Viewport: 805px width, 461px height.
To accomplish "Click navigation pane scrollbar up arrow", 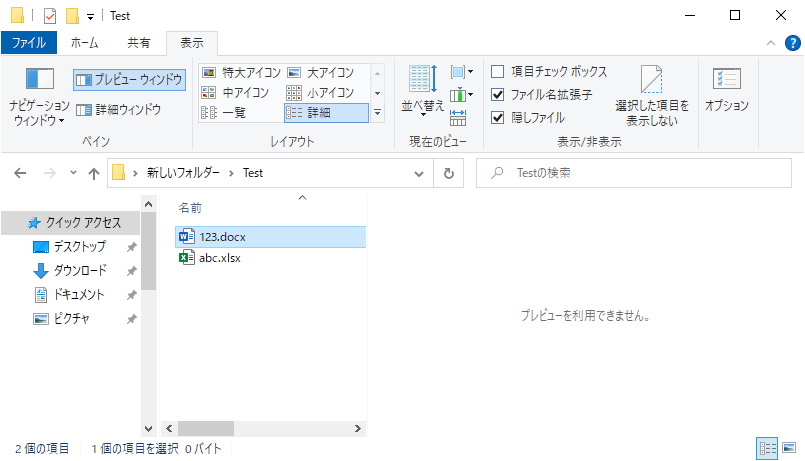I will click(x=148, y=204).
